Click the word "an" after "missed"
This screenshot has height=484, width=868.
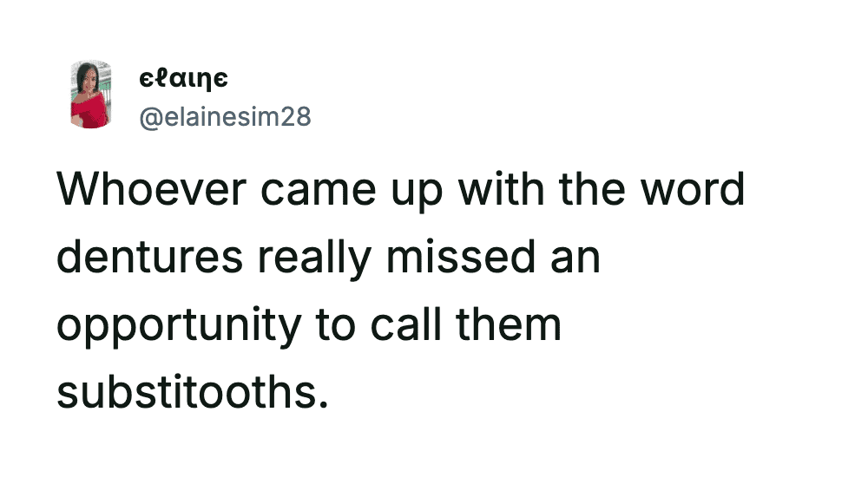575,258
